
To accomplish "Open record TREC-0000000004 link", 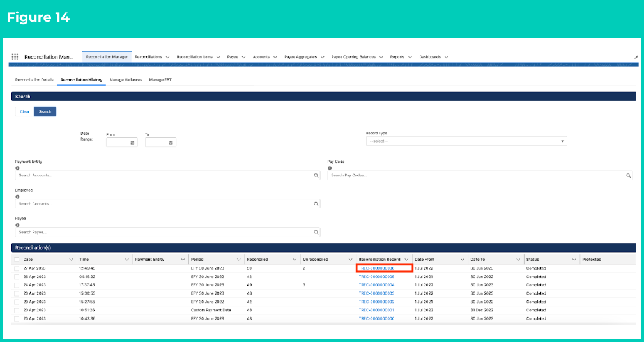I will tap(376, 285).
